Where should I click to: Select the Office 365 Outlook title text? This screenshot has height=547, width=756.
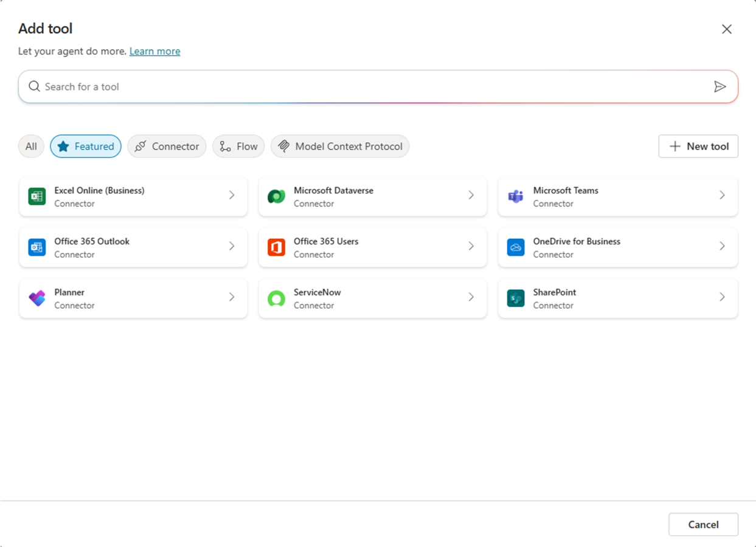click(x=92, y=241)
